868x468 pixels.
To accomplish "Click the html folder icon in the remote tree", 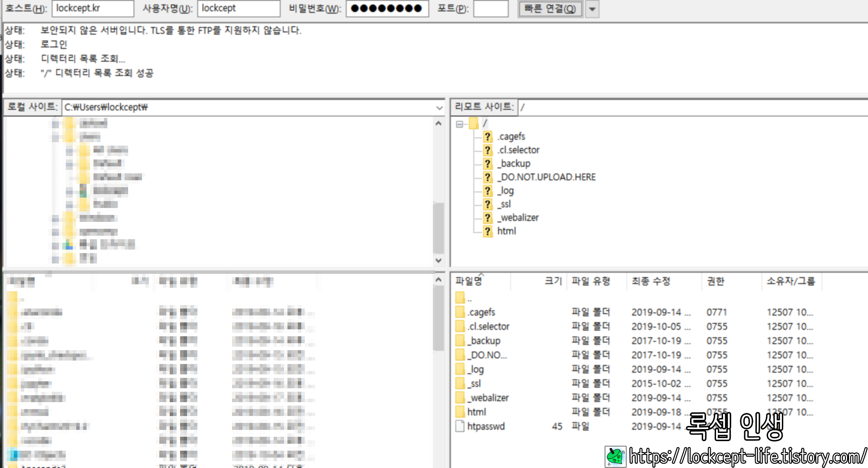I will point(488,231).
